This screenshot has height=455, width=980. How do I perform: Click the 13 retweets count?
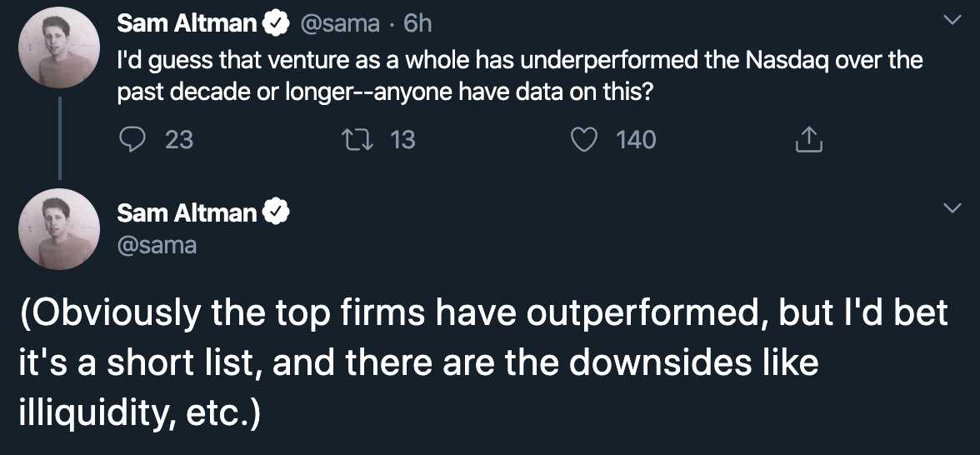tap(402, 139)
